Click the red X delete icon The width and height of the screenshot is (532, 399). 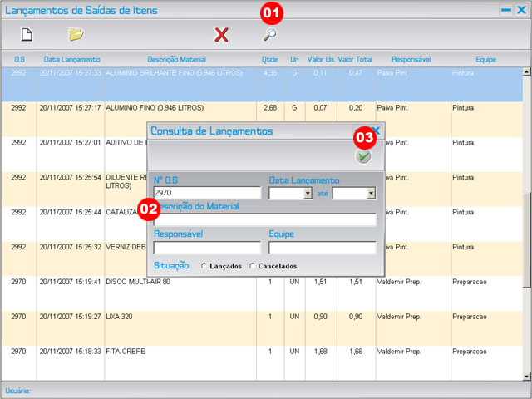tap(221, 35)
